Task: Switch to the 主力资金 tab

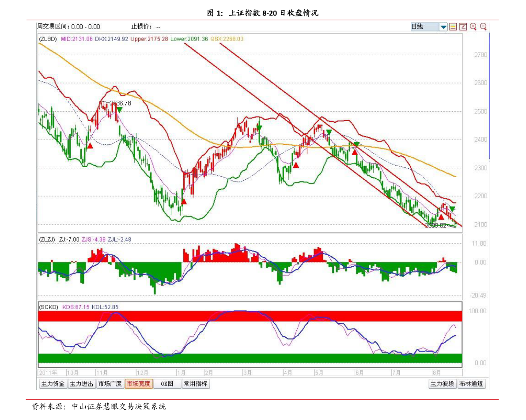Action: pyautogui.click(x=53, y=384)
